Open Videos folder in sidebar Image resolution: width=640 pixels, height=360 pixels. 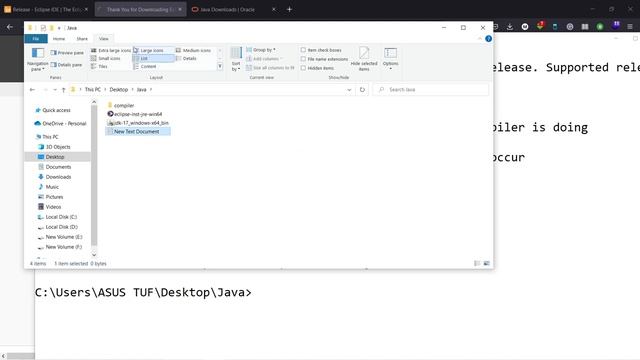coord(50,207)
